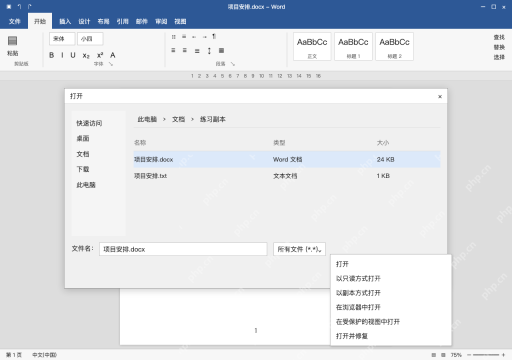Click the justify alignment icon
Image resolution: width=512 pixels, height=360 pixels.
pyautogui.click(x=197, y=51)
